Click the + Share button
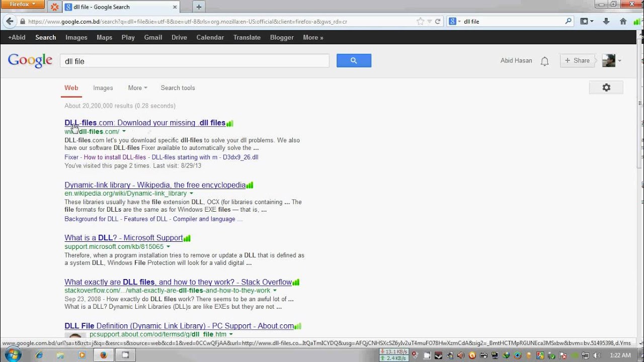This screenshot has height=362, width=644. click(x=578, y=61)
